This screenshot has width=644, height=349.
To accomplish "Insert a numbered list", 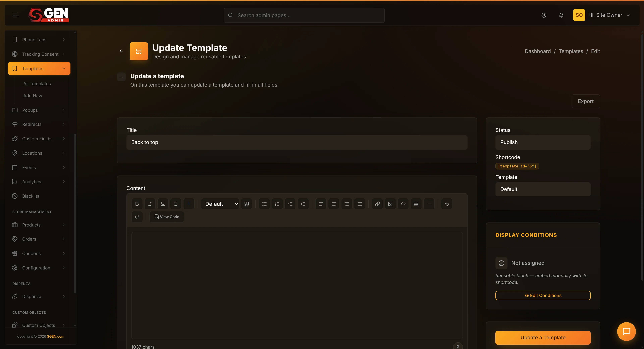I will 277,204.
